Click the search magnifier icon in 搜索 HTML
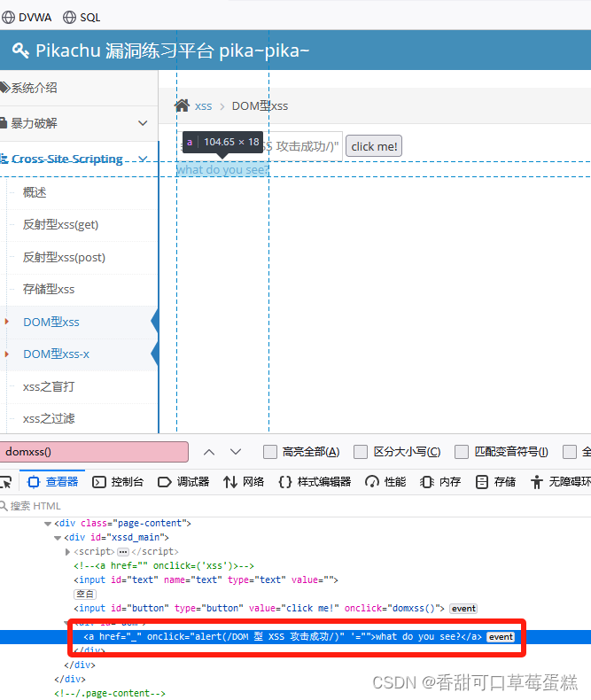The width and height of the screenshot is (591, 700). [x=4, y=506]
